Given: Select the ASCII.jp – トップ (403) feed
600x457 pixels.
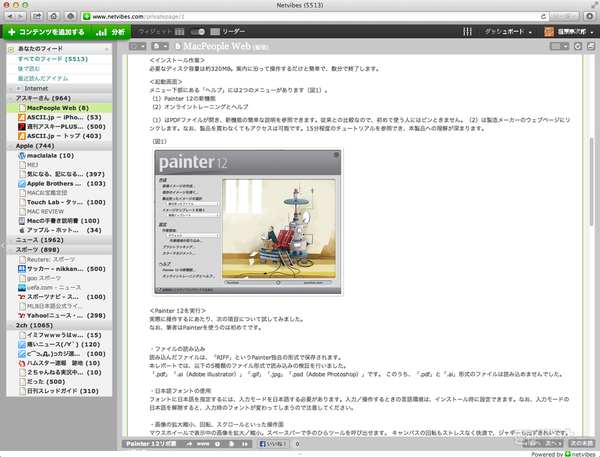Looking at the screenshot, I should (x=59, y=136).
